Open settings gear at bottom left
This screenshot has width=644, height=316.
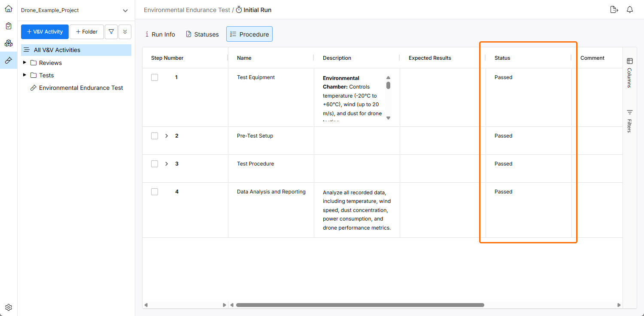pos(9,307)
